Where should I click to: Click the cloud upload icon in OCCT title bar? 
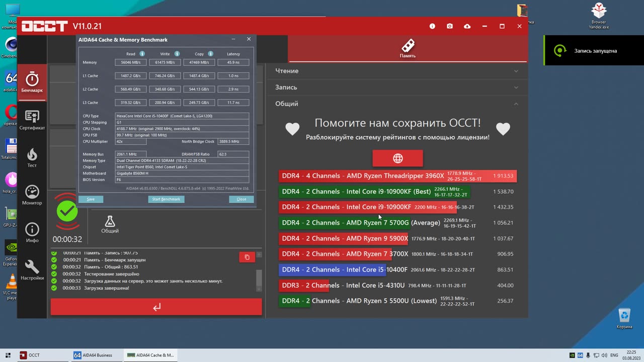tap(467, 26)
